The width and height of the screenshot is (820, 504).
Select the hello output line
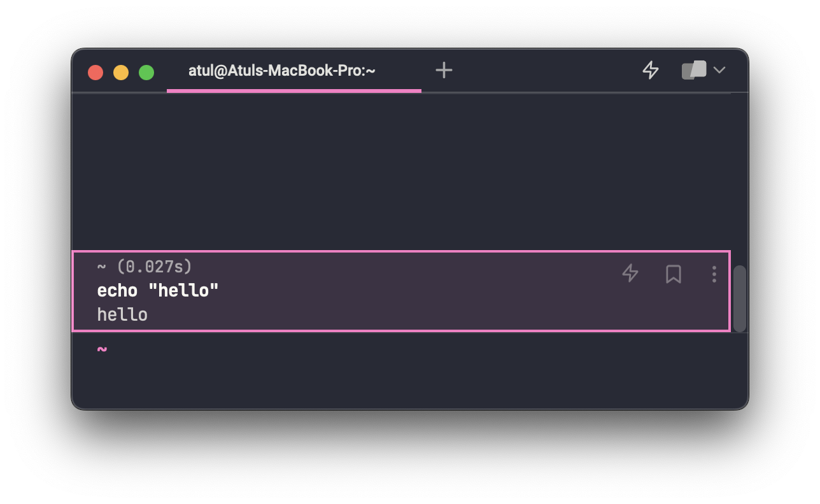click(x=122, y=314)
